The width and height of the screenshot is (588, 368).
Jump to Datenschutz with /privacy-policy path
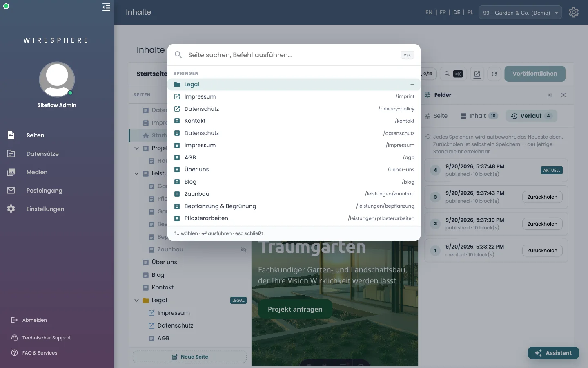(294, 109)
